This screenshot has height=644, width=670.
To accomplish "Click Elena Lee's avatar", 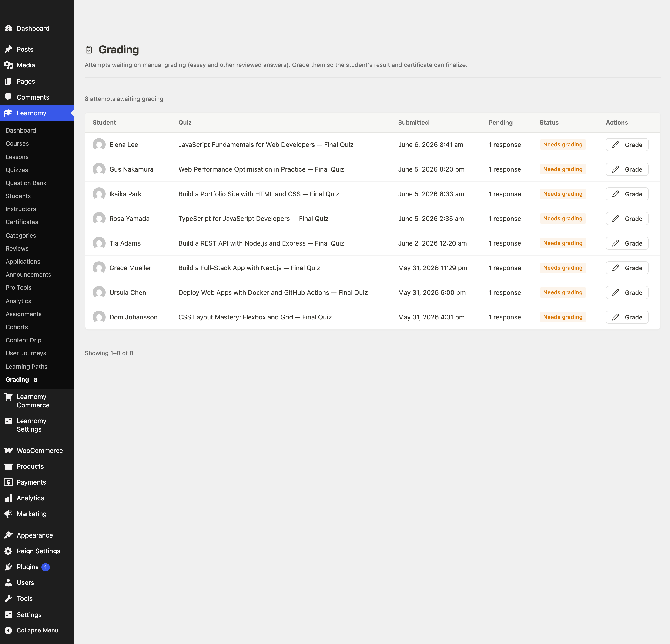I will point(99,145).
